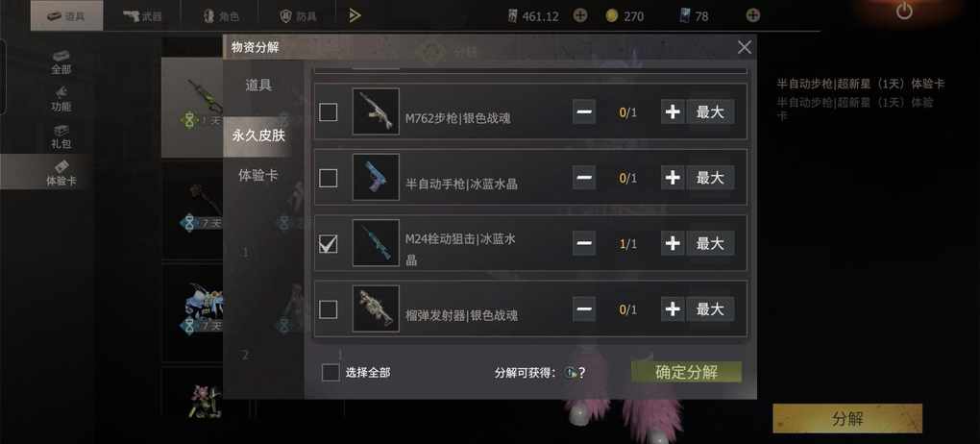The width and height of the screenshot is (980, 444).
Task: Select the 全部 all items sidebar icon
Action: click(x=61, y=62)
